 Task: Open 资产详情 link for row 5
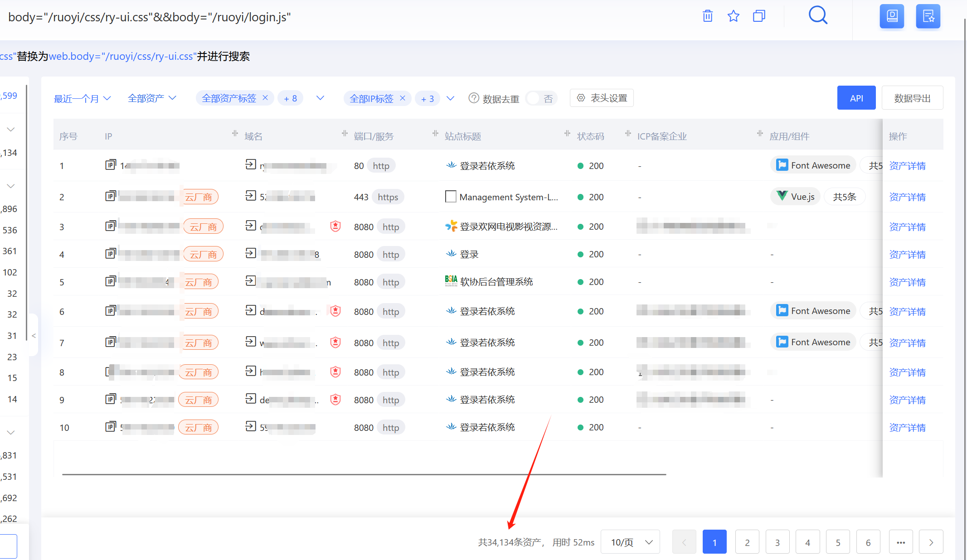pos(907,282)
